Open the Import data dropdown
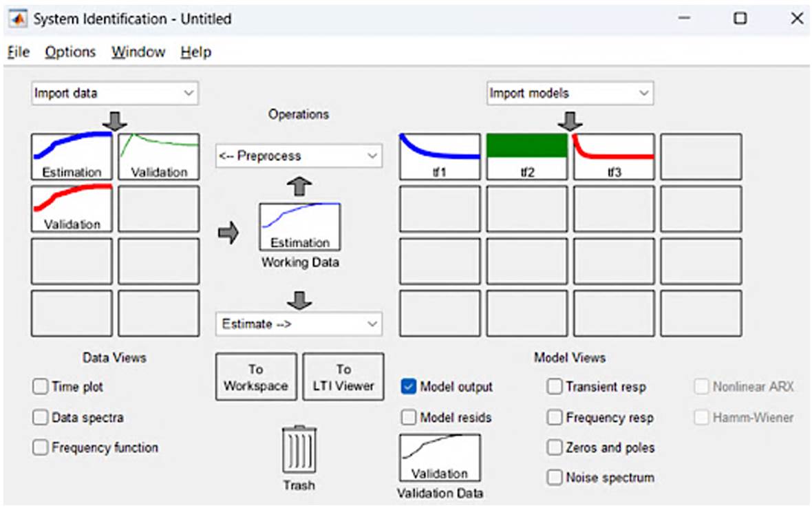 (115, 94)
